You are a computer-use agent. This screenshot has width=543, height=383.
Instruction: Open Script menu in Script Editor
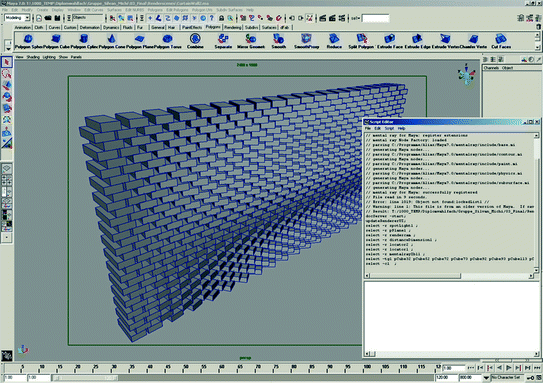coord(389,128)
